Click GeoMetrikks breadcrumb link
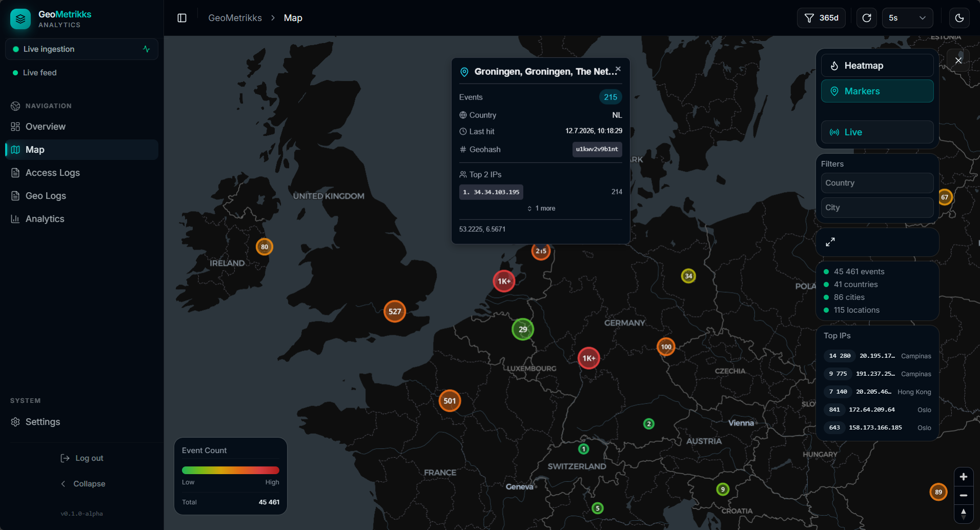Image resolution: width=980 pixels, height=530 pixels. tap(235, 18)
